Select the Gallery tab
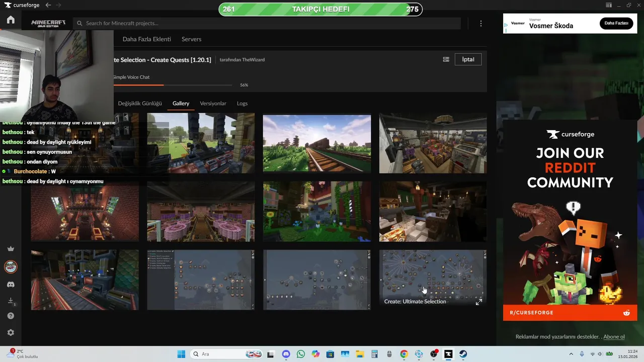The width and height of the screenshot is (644, 362). coord(181,103)
